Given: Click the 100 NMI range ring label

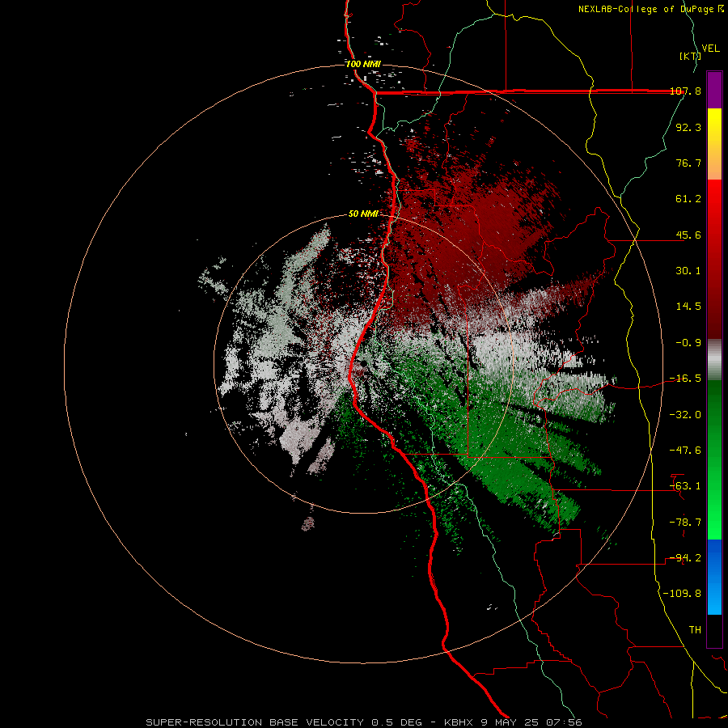Looking at the screenshot, I should pos(363,64).
